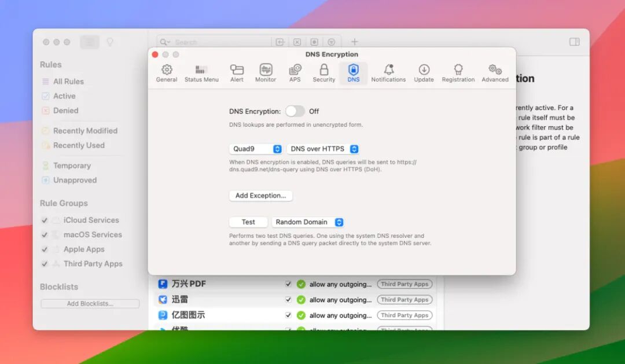Click the green allow icon for 亿图图示
Viewport: 625px width, 364px height.
point(301,315)
